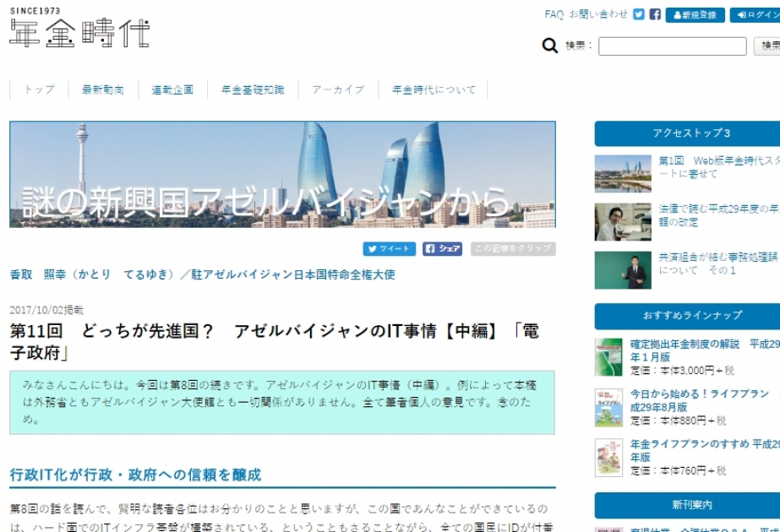The height and width of the screenshot is (532, 780).
Task: Click the お問い合わせ contact link
Action: (598, 14)
